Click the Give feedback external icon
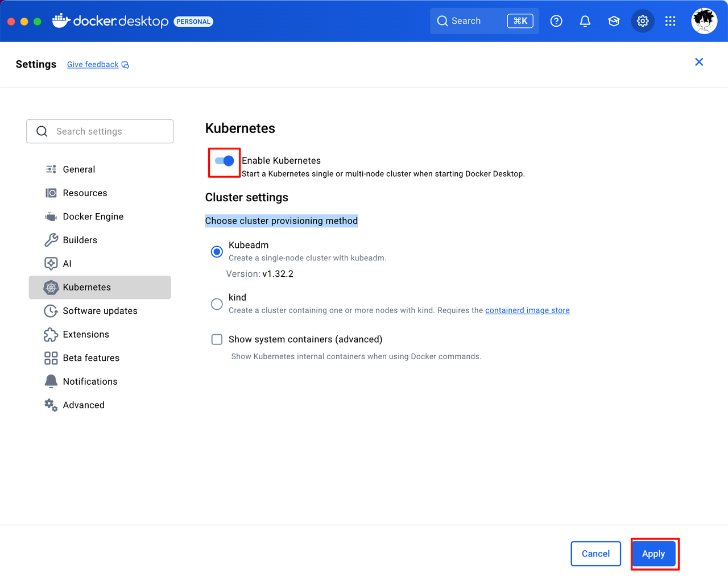The height and width of the screenshot is (582, 728). [x=126, y=65]
